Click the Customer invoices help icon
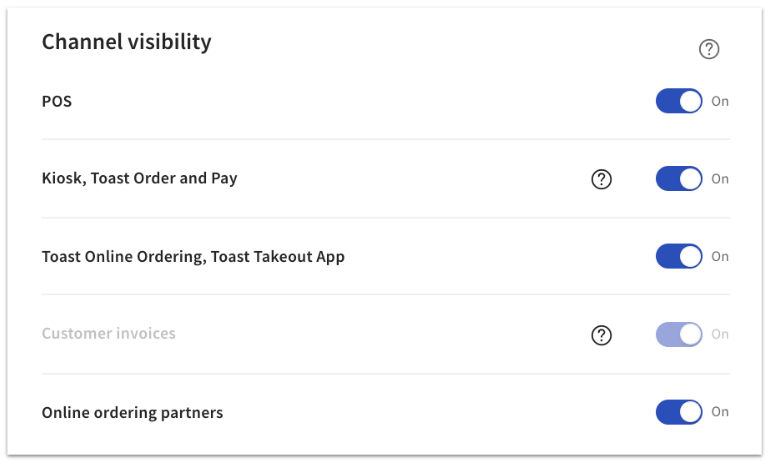770x464 pixels. click(x=601, y=335)
